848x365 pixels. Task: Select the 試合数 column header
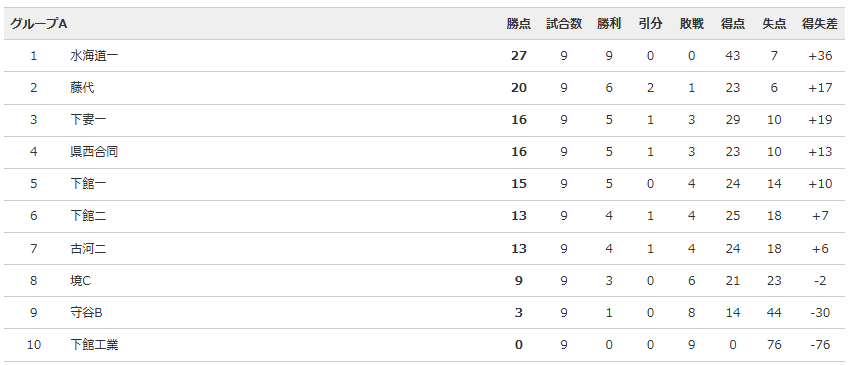(564, 24)
